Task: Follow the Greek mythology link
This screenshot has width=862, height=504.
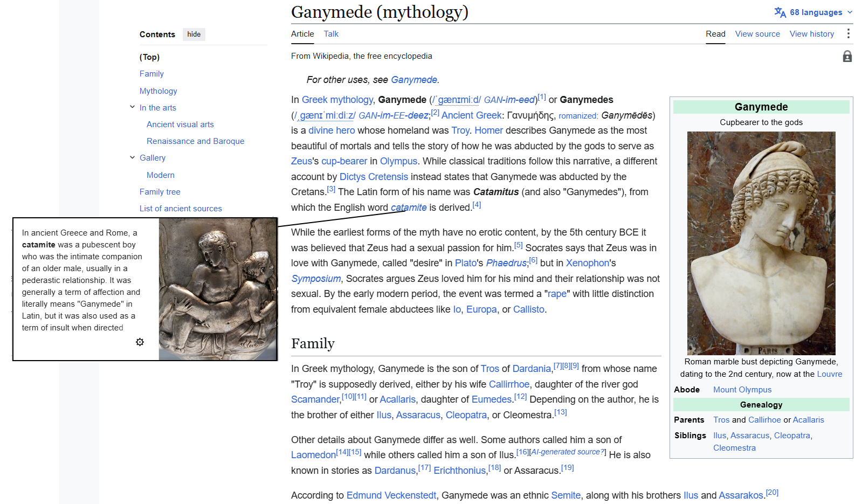Action: (x=337, y=100)
